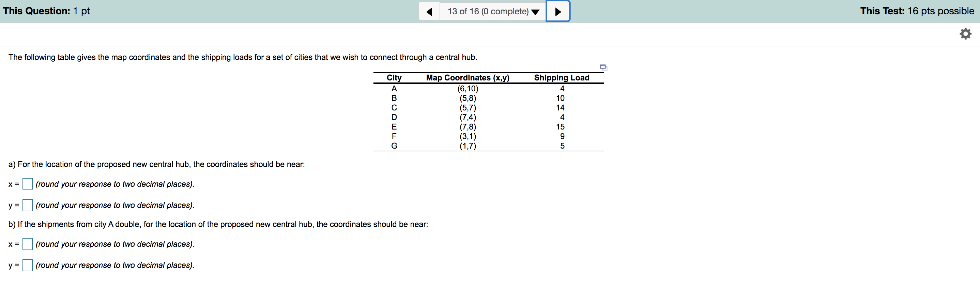Viewport: 980px width, 302px height.
Task: Click the part a) x answer box
Action: [27, 184]
